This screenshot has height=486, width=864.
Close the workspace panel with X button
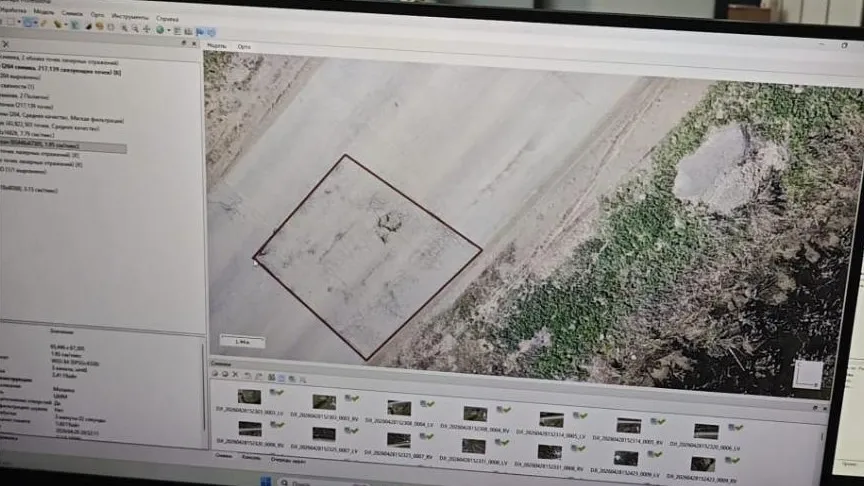[193, 43]
